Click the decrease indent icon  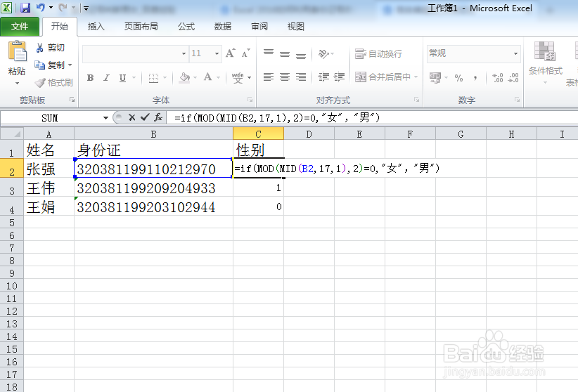tap(323, 77)
